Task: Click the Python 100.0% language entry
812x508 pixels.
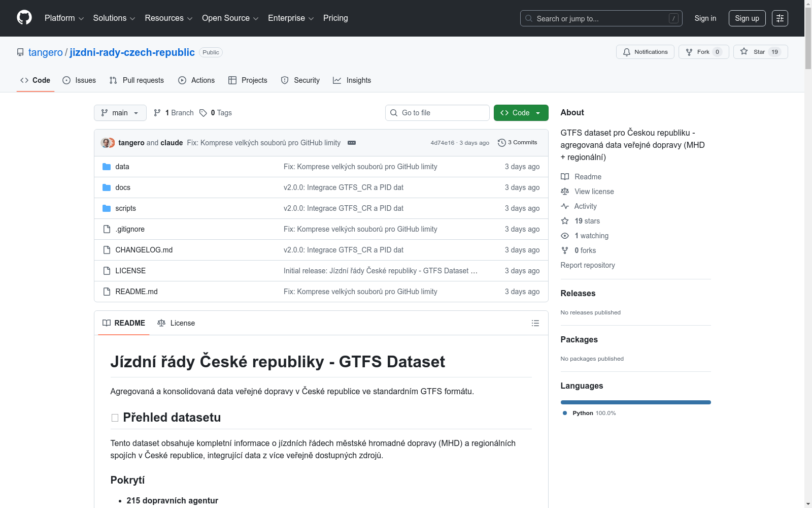Action: point(589,413)
